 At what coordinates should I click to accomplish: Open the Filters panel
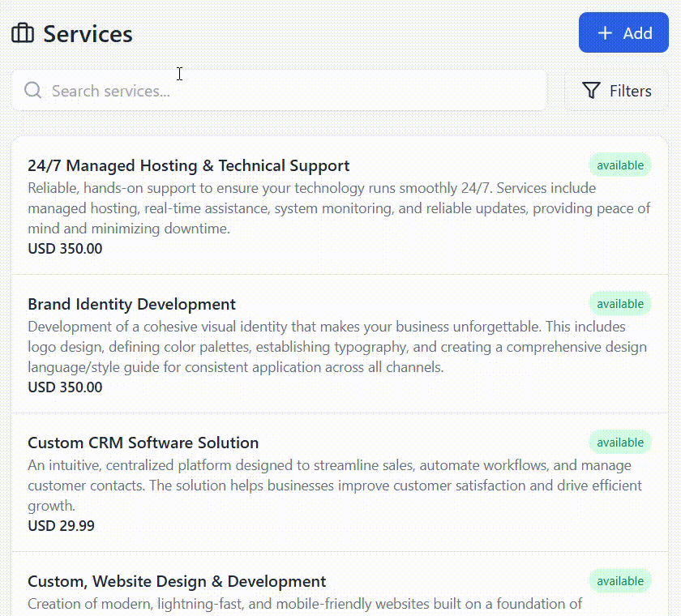point(616,90)
